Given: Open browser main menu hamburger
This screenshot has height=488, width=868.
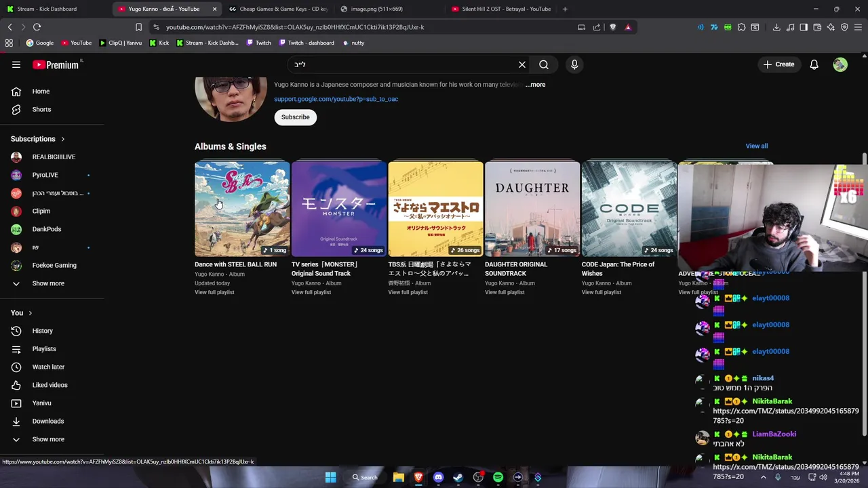Looking at the screenshot, I should click(x=858, y=27).
